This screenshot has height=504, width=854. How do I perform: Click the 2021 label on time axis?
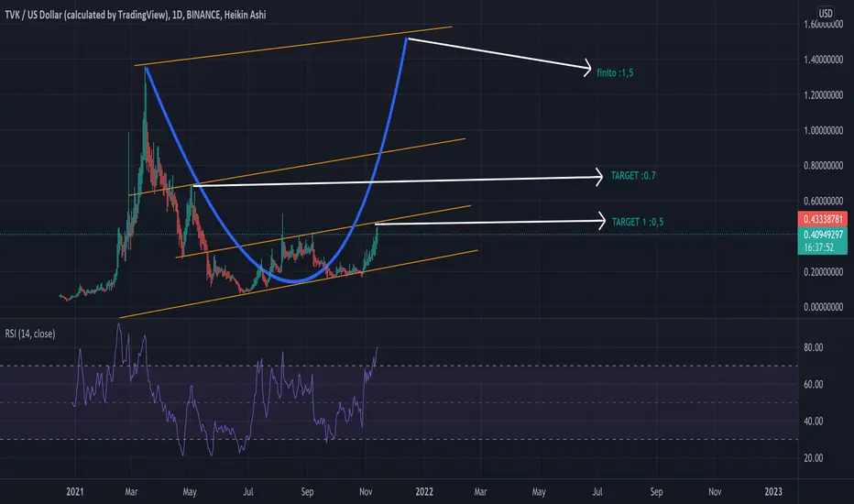[x=75, y=491]
